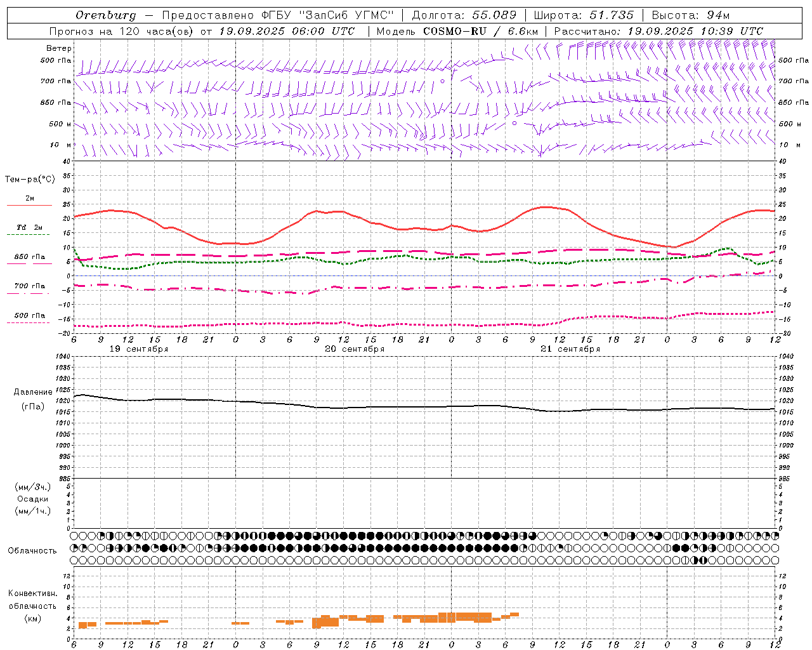Click the Orenburg station name in the title

click(x=105, y=15)
